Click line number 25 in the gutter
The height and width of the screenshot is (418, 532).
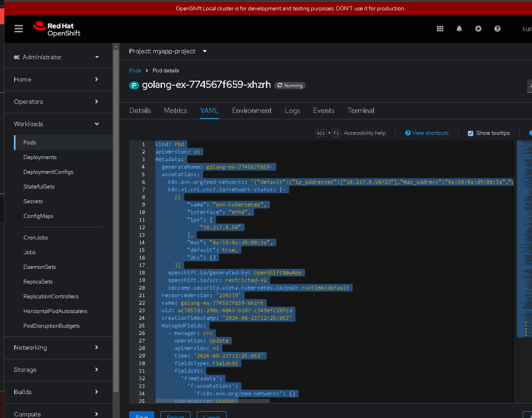point(142,325)
